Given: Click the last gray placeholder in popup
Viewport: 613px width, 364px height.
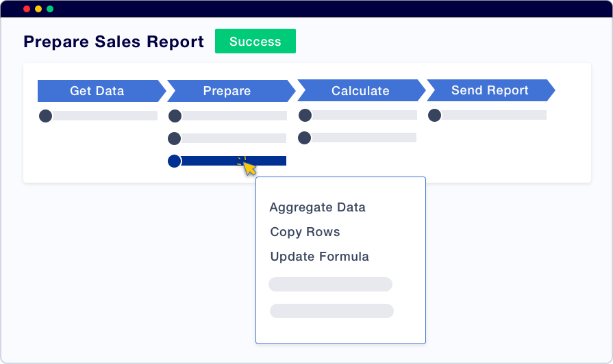Looking at the screenshot, I should coord(331,311).
